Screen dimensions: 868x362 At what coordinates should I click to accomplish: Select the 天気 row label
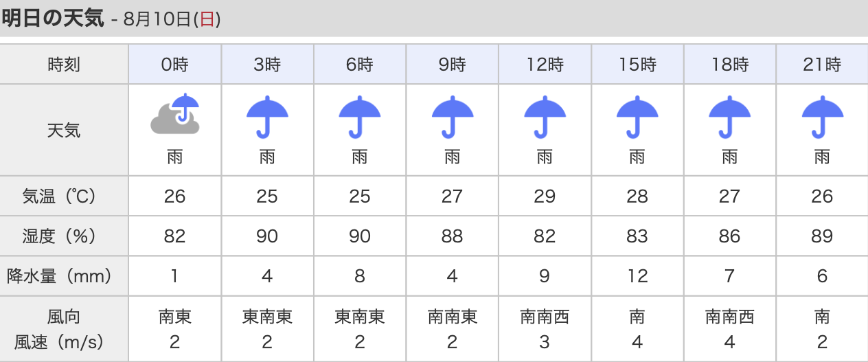tap(64, 130)
